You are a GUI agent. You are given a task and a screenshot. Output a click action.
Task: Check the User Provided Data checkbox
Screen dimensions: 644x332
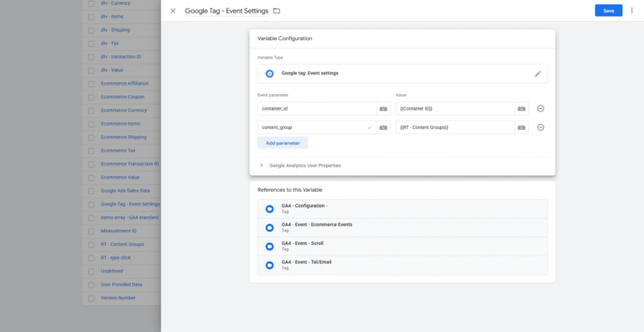(x=91, y=284)
